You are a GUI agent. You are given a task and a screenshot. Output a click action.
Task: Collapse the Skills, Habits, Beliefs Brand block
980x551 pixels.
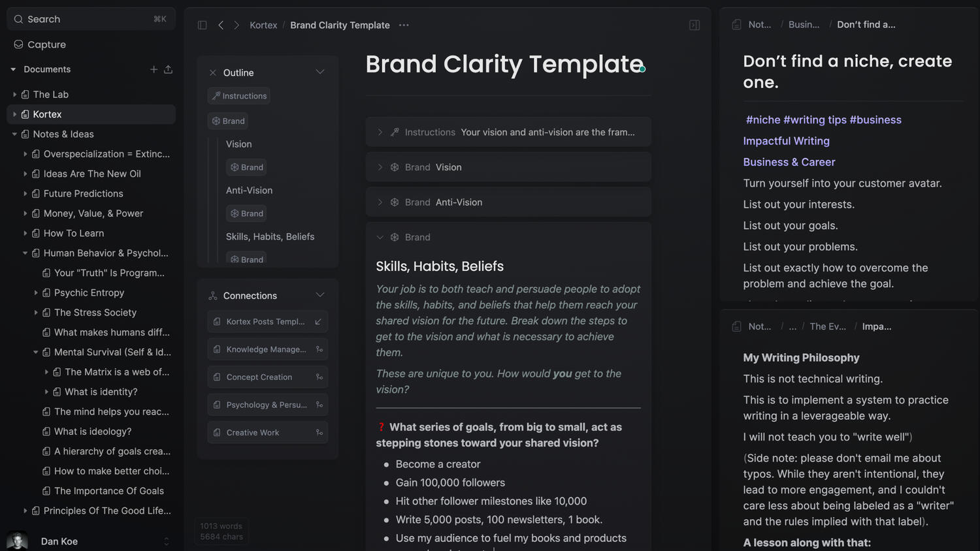pyautogui.click(x=380, y=238)
